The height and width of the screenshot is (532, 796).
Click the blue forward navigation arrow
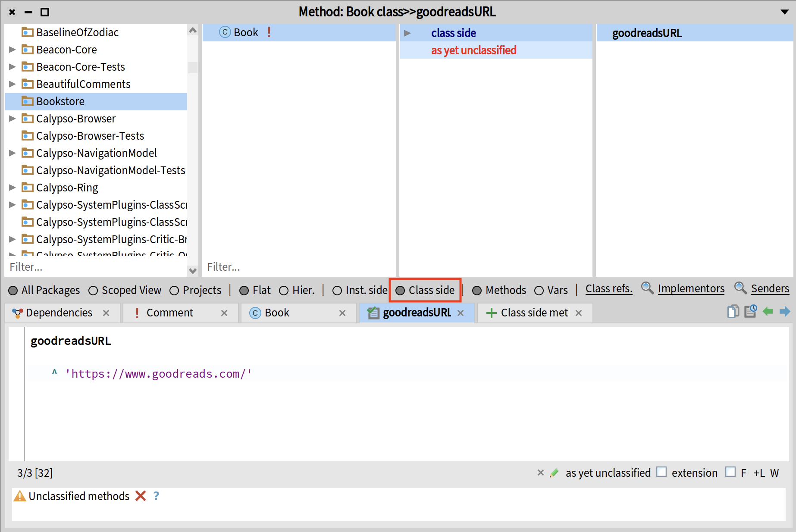point(785,311)
